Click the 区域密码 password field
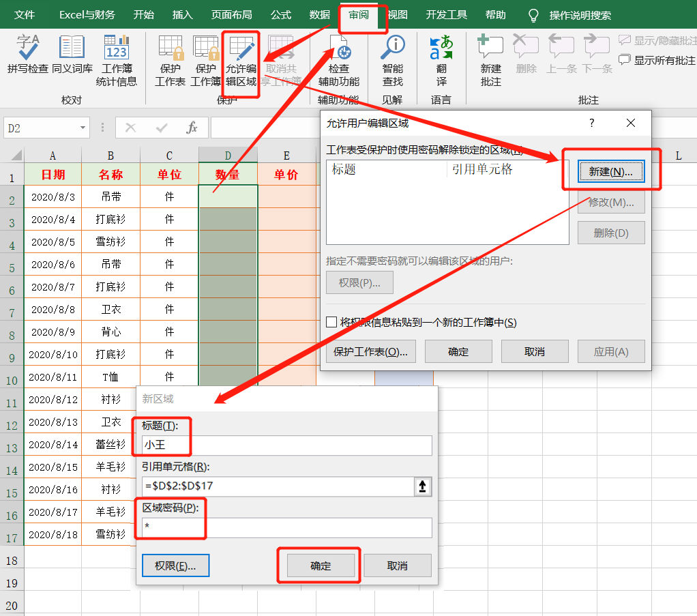Viewport: 697px width, 616px height. tap(287, 527)
